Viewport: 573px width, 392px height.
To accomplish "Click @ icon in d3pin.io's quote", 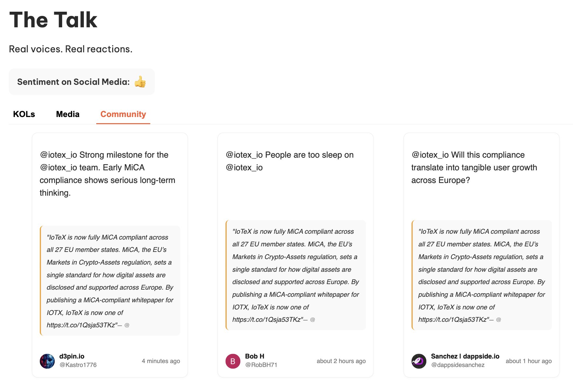I will 127,325.
